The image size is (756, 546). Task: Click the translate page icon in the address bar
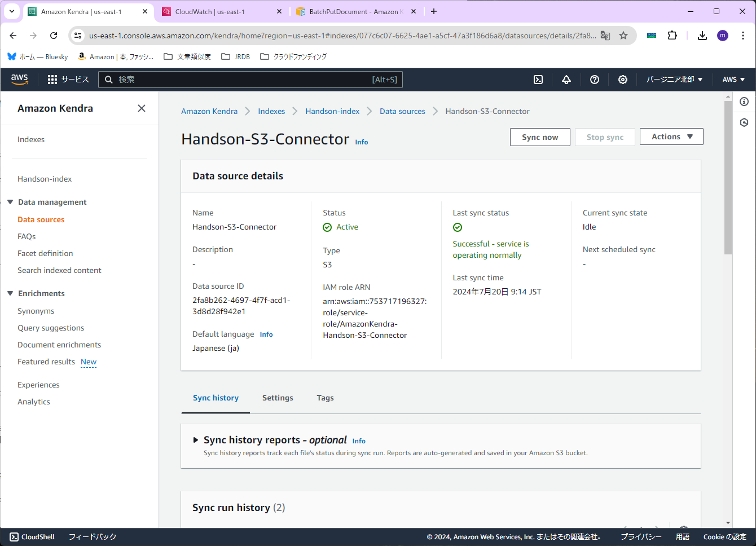pyautogui.click(x=605, y=36)
